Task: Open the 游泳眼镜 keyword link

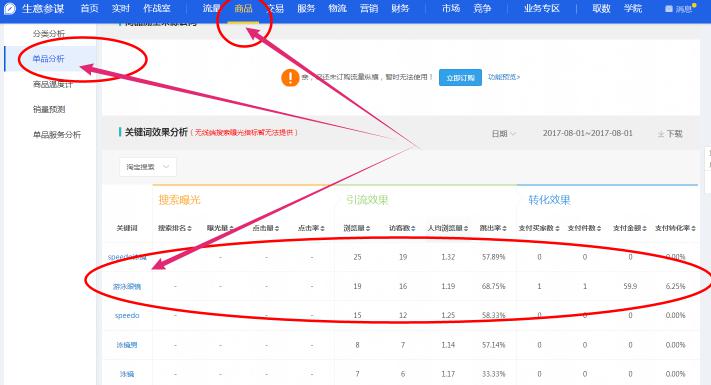Action: pyautogui.click(x=127, y=287)
